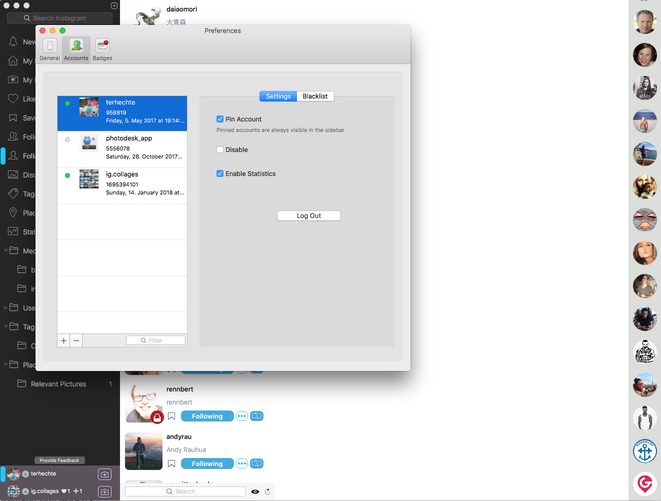The width and height of the screenshot is (661, 501).
Task: Switch to the Accounts preferences tab
Action: pos(76,49)
